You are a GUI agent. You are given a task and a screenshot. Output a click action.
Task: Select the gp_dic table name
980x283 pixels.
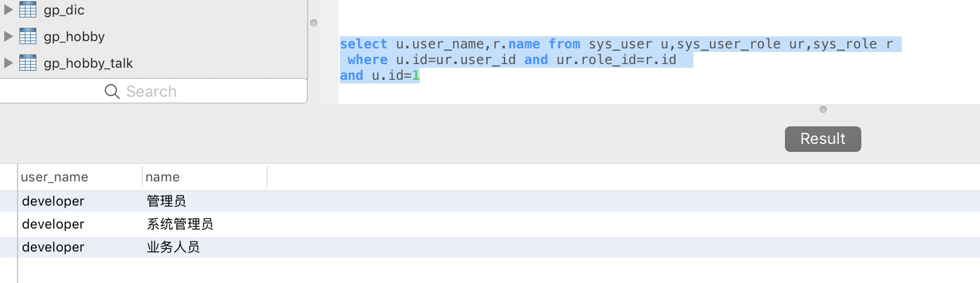(x=64, y=10)
